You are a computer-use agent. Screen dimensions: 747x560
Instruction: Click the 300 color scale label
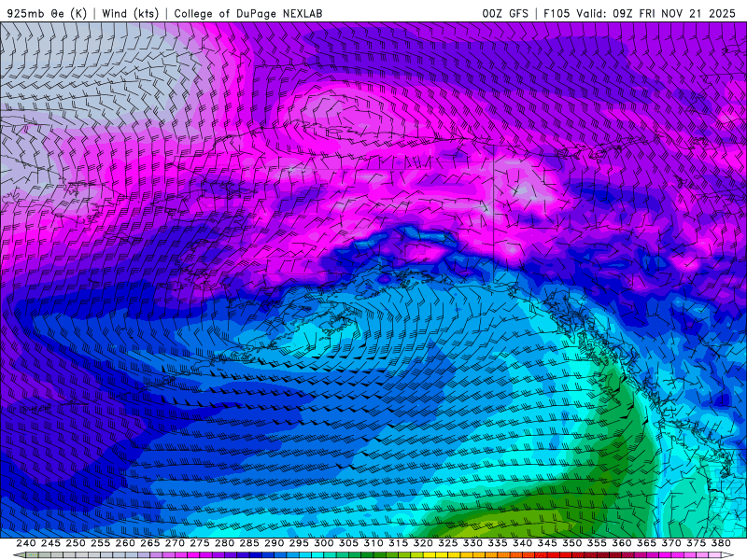click(x=324, y=543)
